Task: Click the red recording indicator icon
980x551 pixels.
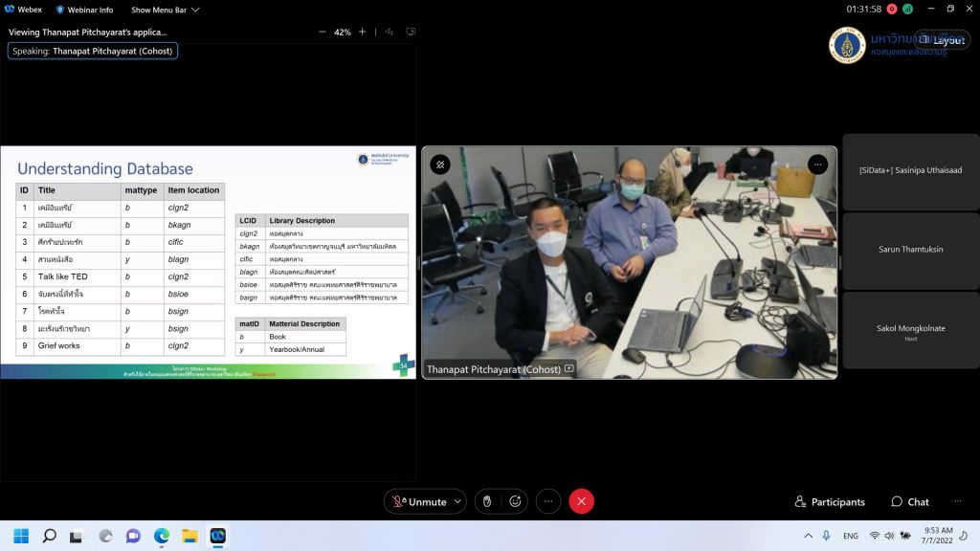Action: 891,10
